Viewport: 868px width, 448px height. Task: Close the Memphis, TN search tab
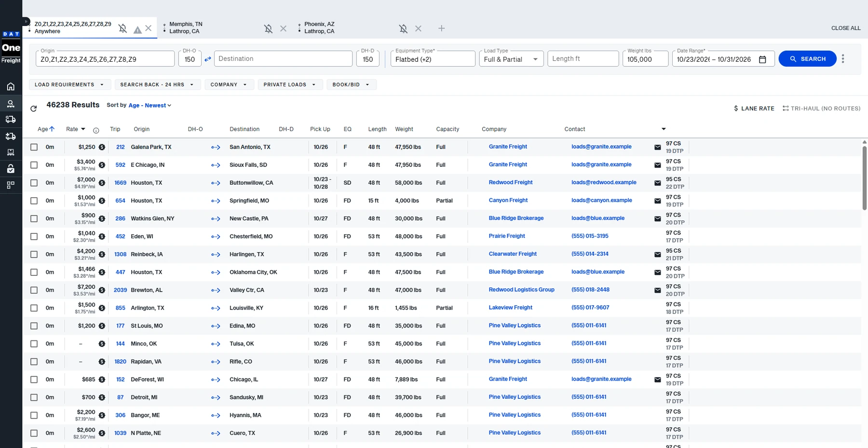283,28
